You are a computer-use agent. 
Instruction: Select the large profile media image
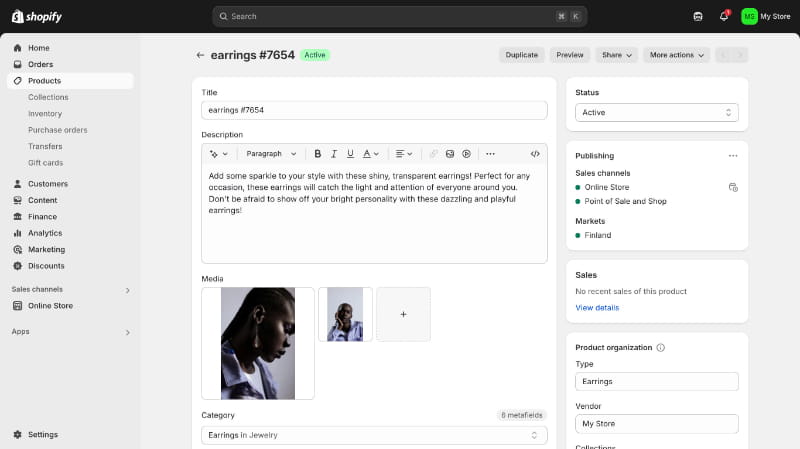click(x=258, y=343)
